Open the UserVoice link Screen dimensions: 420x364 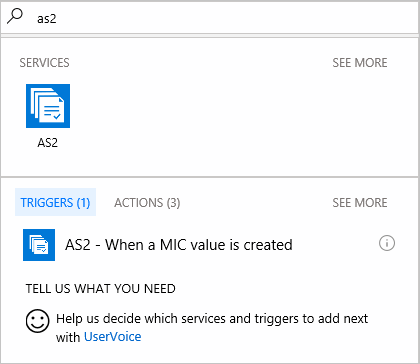point(113,337)
